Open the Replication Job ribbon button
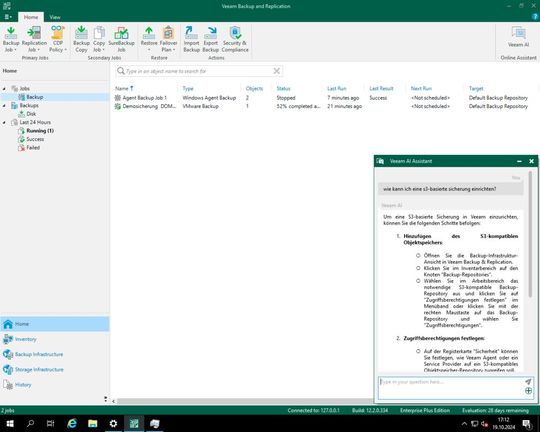This screenshot has height=432, width=540. pyautogui.click(x=34, y=39)
